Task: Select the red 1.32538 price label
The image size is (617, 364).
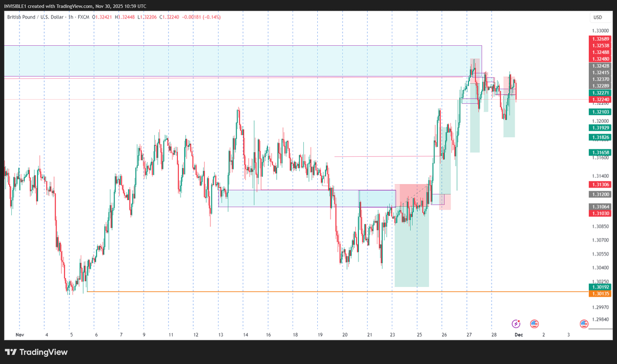Action: point(601,46)
